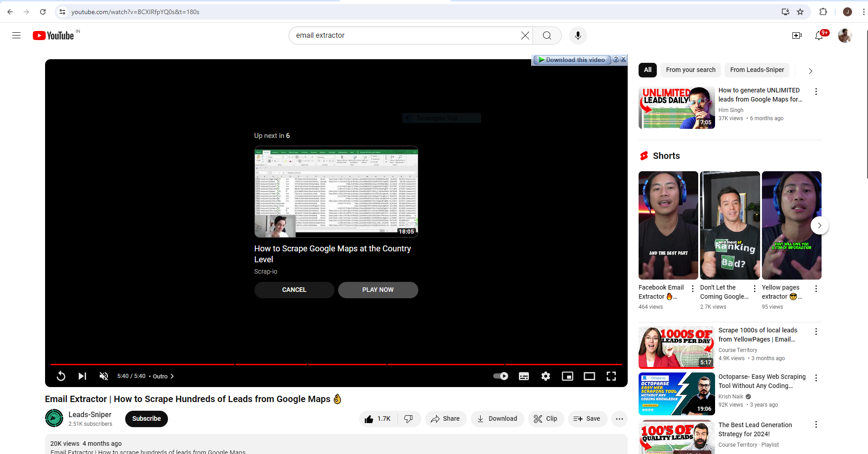Open the YouTube guide hamburger menu

[x=16, y=36]
